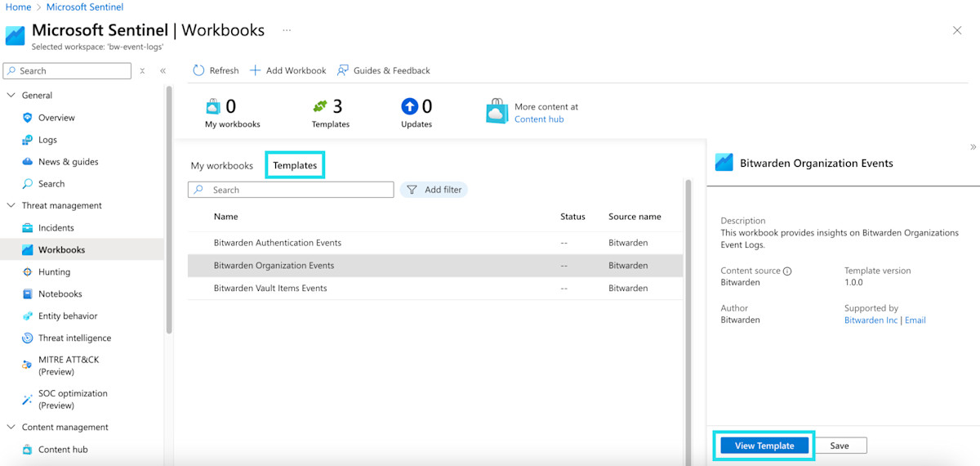980x466 pixels.
Task: Open Guides & Feedback icon
Action: [x=343, y=70]
